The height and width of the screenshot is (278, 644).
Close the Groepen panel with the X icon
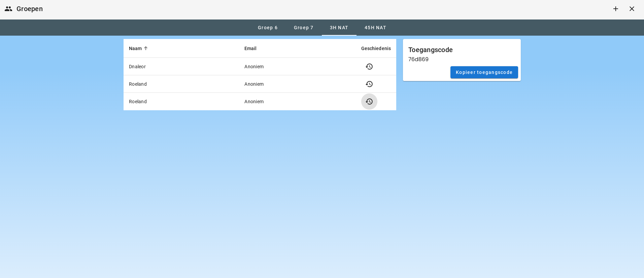point(632,9)
